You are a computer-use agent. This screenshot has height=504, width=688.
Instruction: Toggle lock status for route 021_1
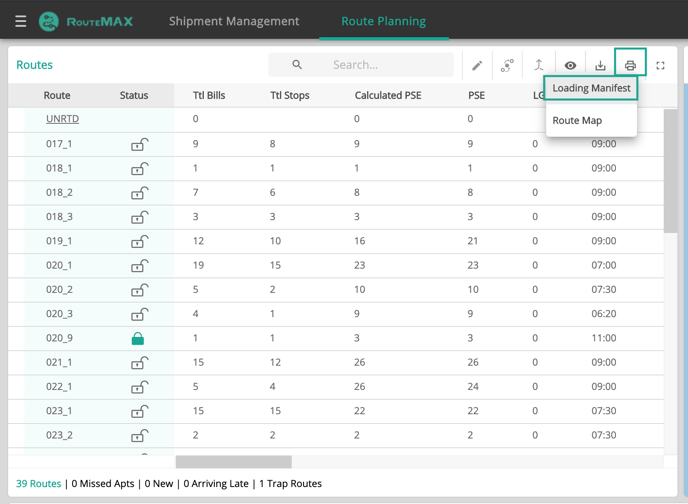click(139, 363)
